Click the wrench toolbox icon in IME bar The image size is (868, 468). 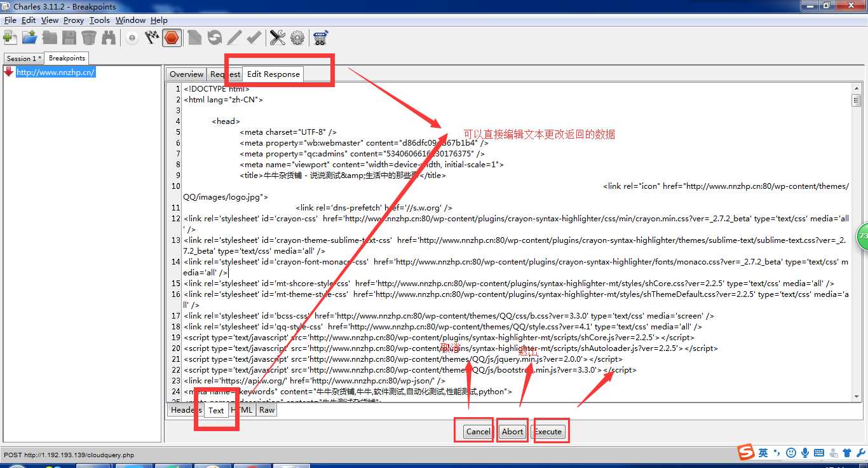pyautogui.click(x=861, y=453)
